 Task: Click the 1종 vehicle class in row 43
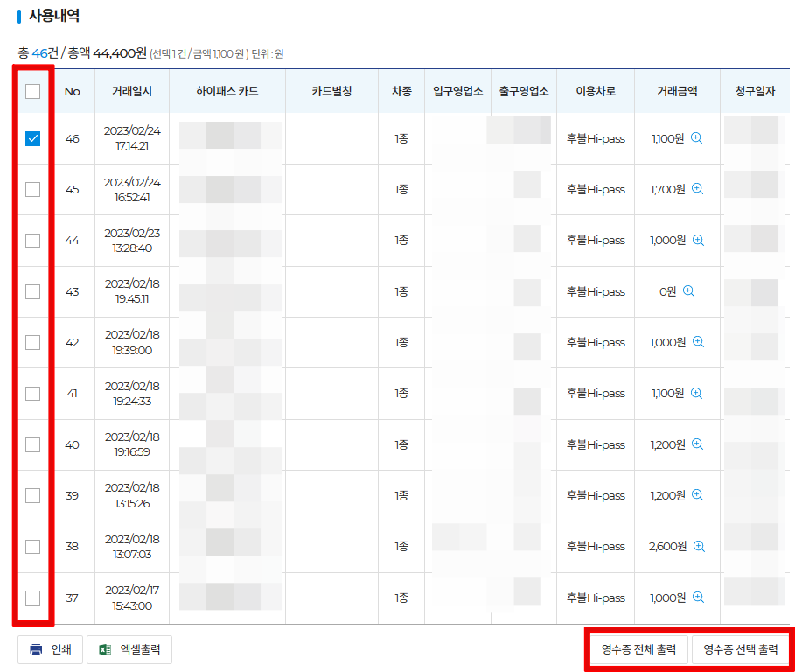[401, 291]
